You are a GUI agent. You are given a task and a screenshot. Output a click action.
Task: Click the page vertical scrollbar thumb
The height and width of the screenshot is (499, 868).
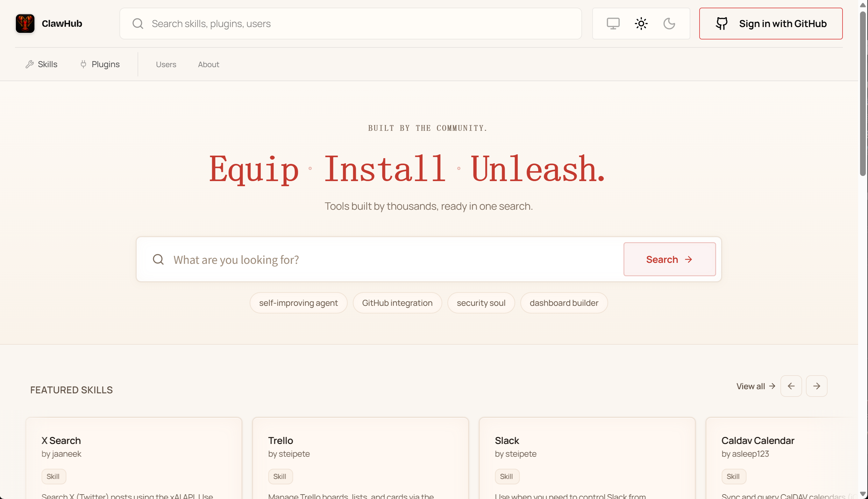[x=863, y=93]
